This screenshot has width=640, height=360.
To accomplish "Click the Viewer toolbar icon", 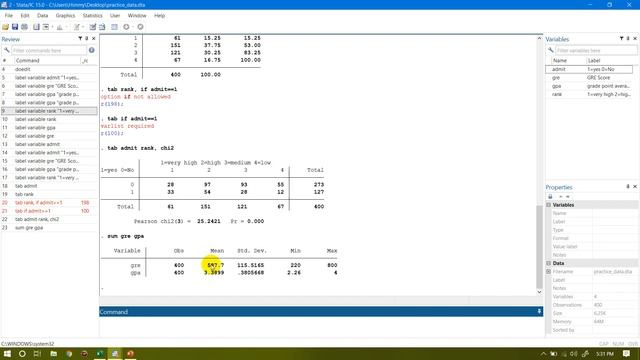I will click(45, 27).
